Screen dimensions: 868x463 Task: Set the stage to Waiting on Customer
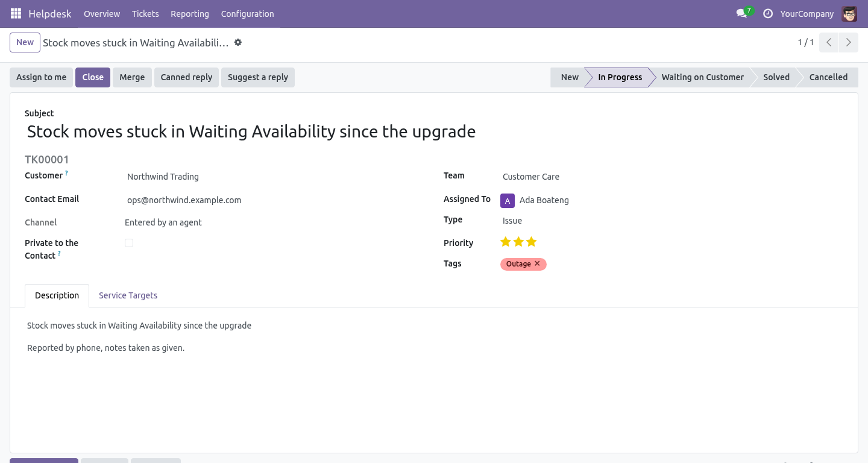(x=702, y=77)
